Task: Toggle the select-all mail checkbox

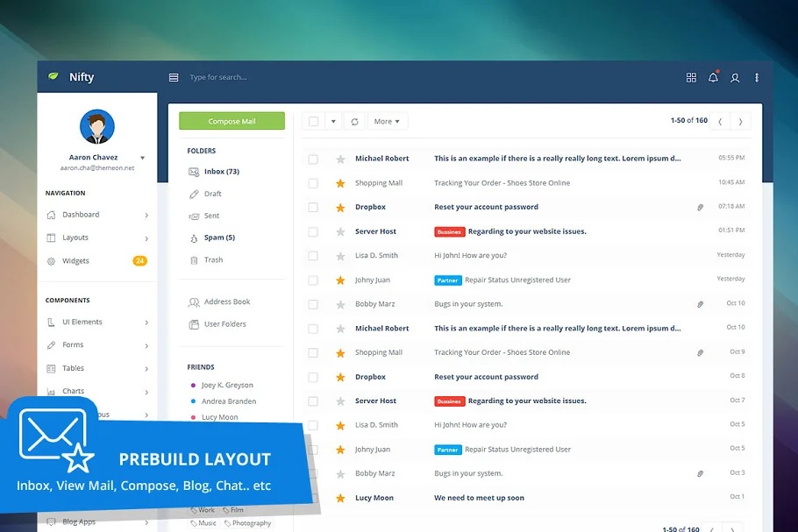Action: pyautogui.click(x=313, y=122)
